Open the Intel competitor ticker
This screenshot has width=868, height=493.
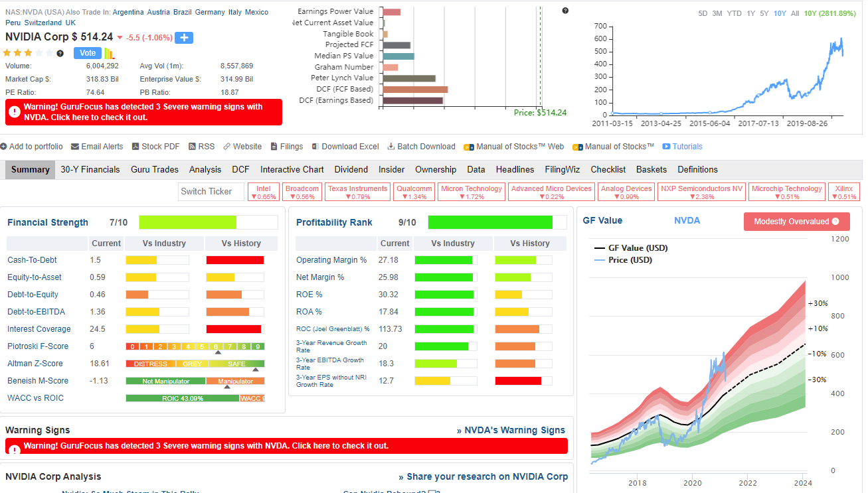(264, 192)
